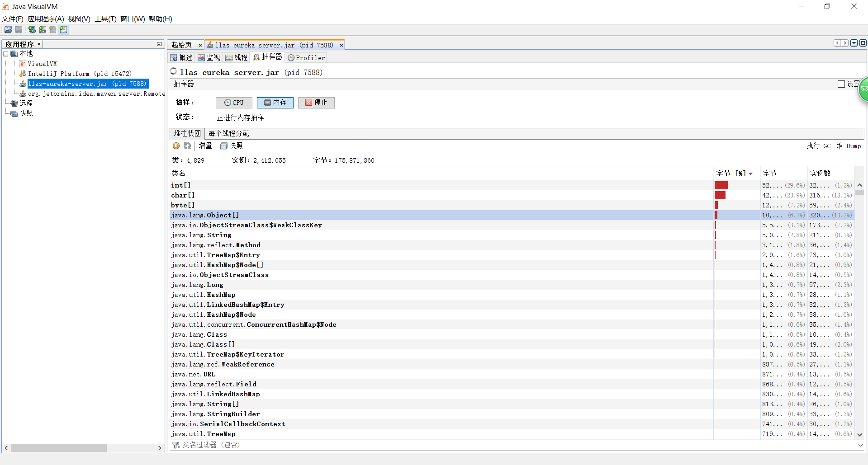Select the java.lang.String class row
This screenshot has height=465, width=868.
[x=512, y=235]
